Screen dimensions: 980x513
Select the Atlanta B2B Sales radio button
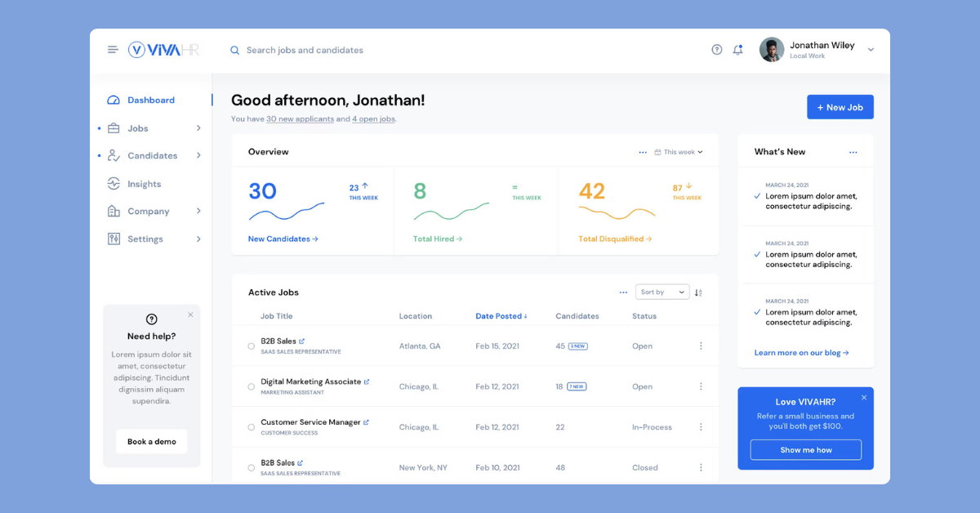[x=251, y=346]
